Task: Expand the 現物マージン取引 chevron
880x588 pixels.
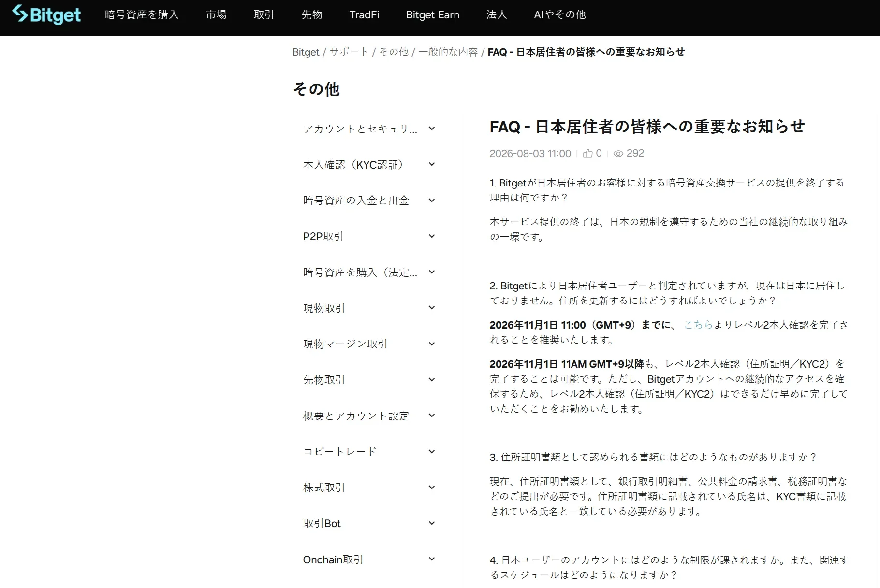Action: [x=432, y=344]
